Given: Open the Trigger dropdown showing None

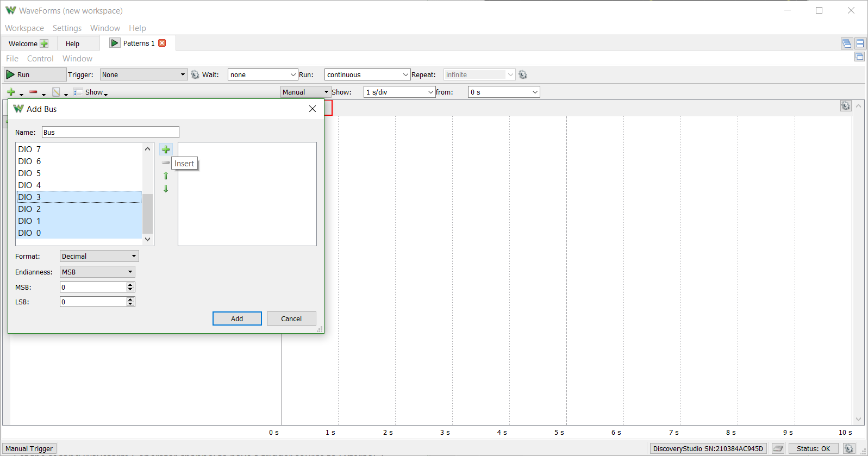Looking at the screenshot, I should tap(143, 74).
